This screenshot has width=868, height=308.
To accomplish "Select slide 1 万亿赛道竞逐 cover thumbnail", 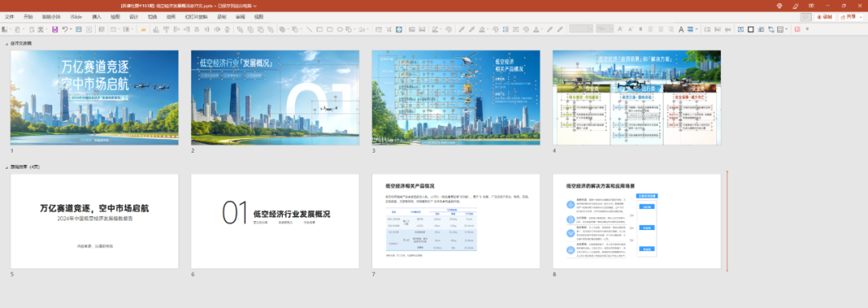I will pos(94,97).
